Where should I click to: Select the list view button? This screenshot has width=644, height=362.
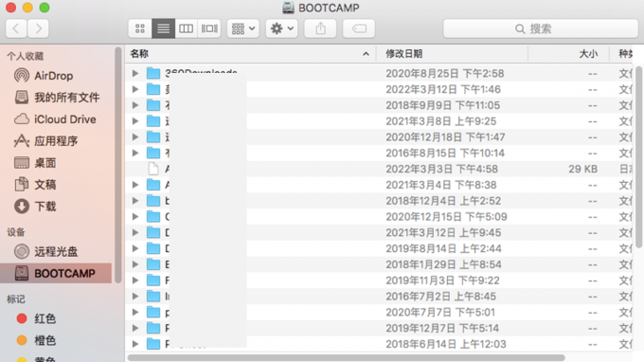(x=164, y=28)
